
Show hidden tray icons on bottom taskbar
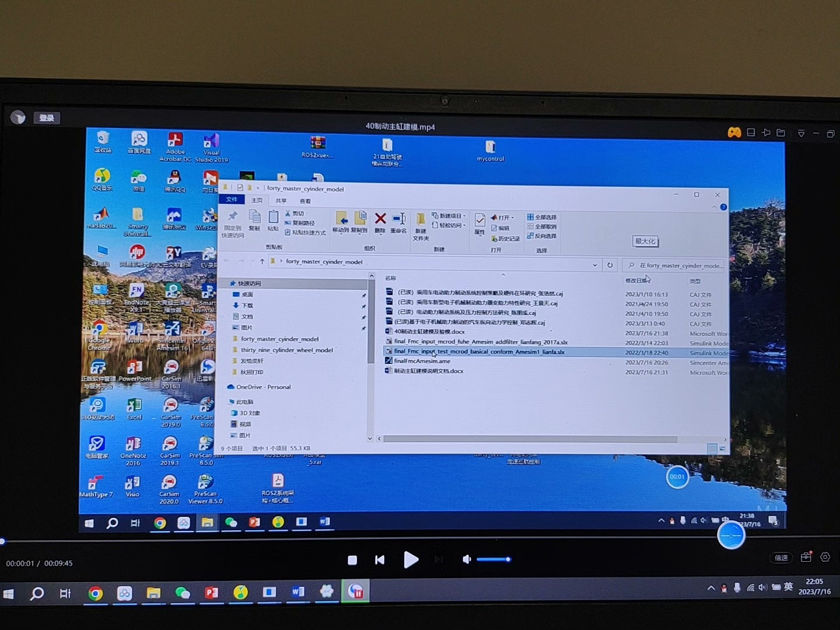tap(710, 587)
